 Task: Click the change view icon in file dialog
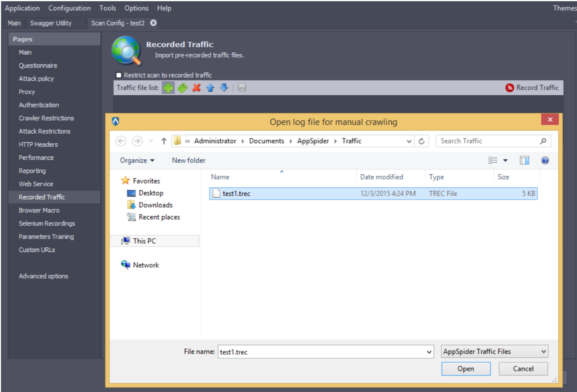(x=493, y=161)
